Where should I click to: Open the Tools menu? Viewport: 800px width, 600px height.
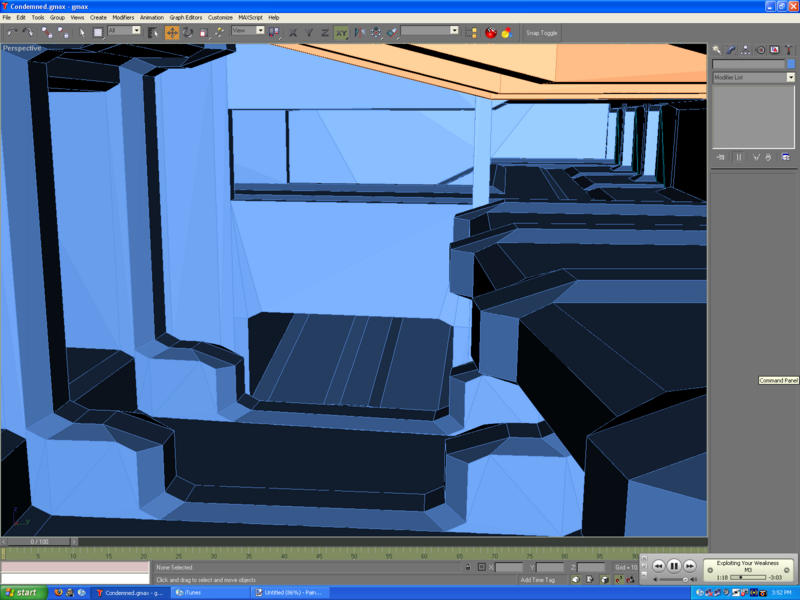(x=38, y=17)
